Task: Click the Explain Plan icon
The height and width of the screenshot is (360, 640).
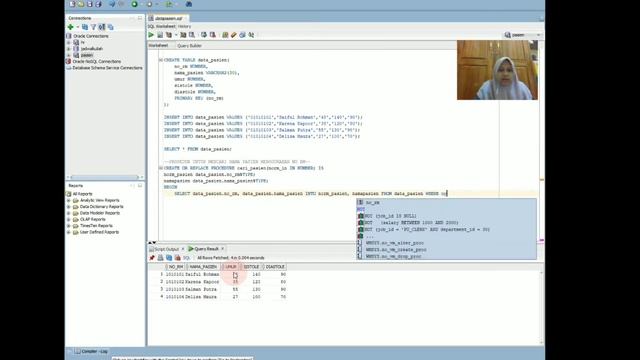Action: pyautogui.click(x=169, y=35)
